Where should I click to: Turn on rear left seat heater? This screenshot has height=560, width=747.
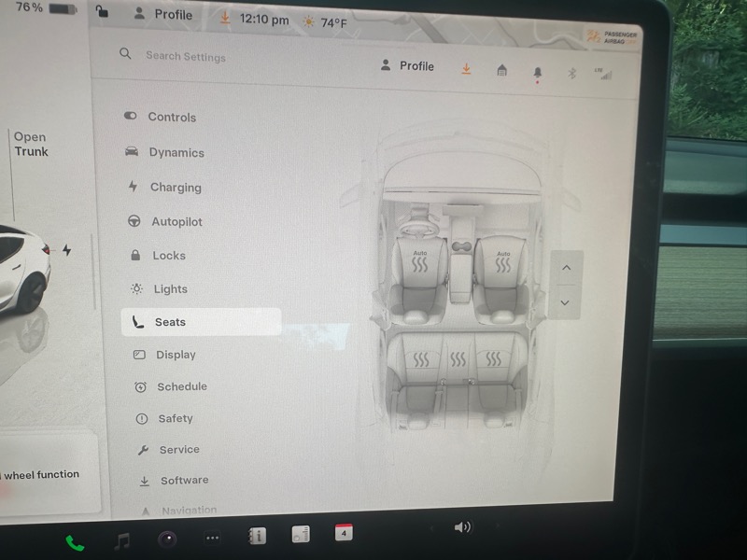(422, 359)
